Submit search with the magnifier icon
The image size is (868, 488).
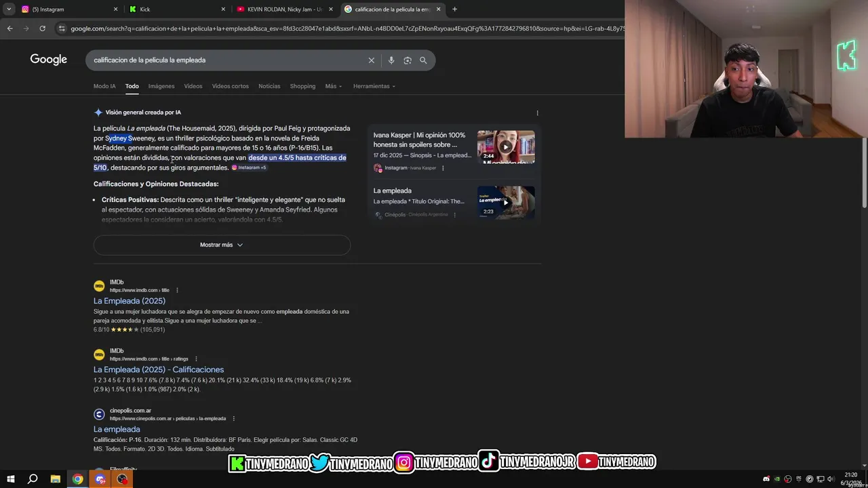tap(423, 60)
